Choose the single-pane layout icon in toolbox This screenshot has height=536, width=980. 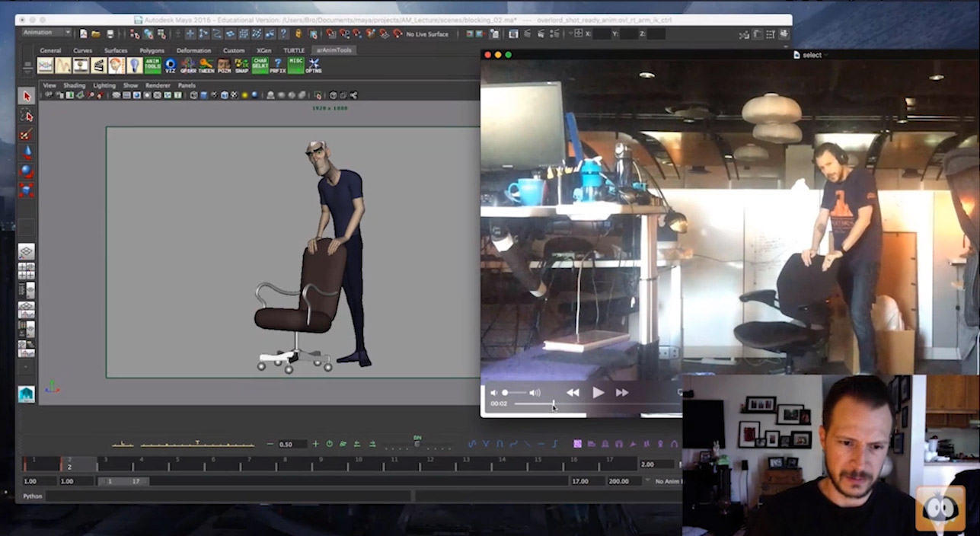coord(27,252)
